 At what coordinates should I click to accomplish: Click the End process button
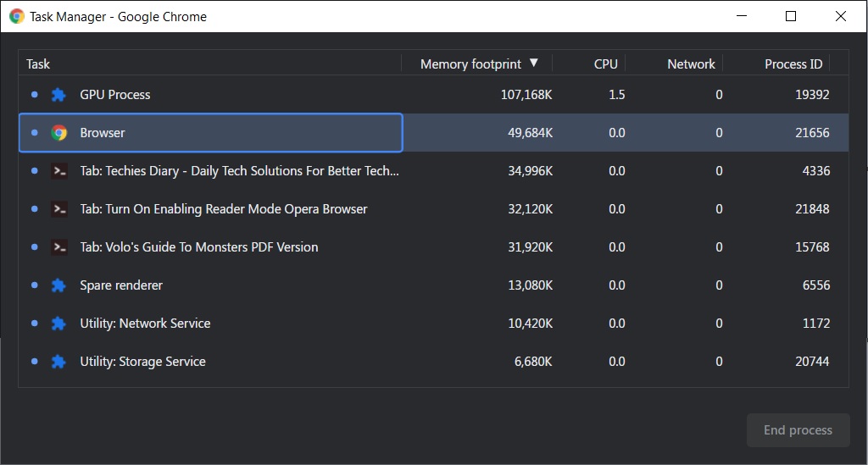point(798,430)
